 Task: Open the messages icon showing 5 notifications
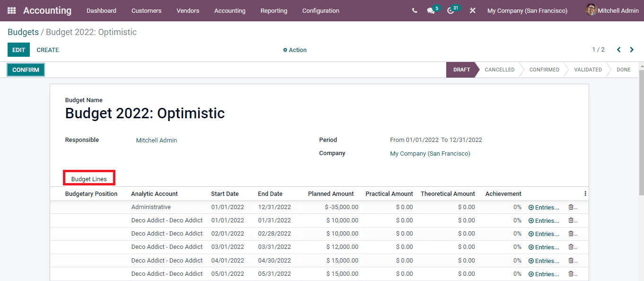pyautogui.click(x=431, y=10)
